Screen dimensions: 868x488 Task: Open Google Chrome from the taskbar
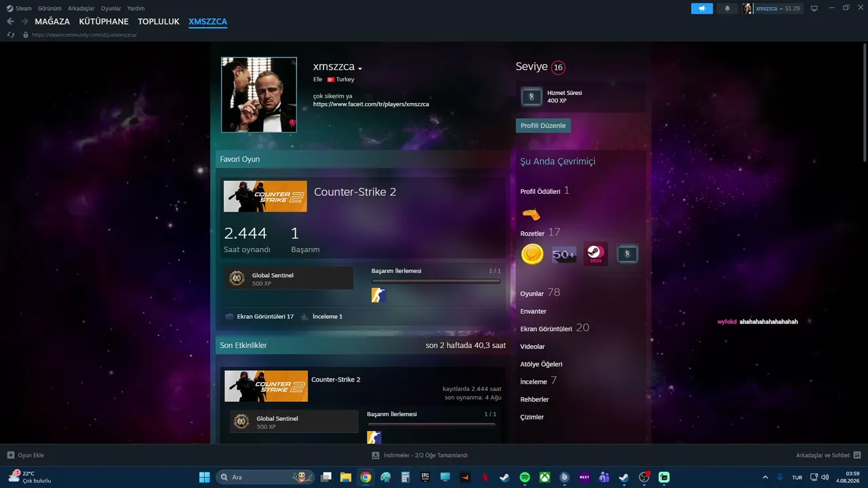(x=366, y=477)
